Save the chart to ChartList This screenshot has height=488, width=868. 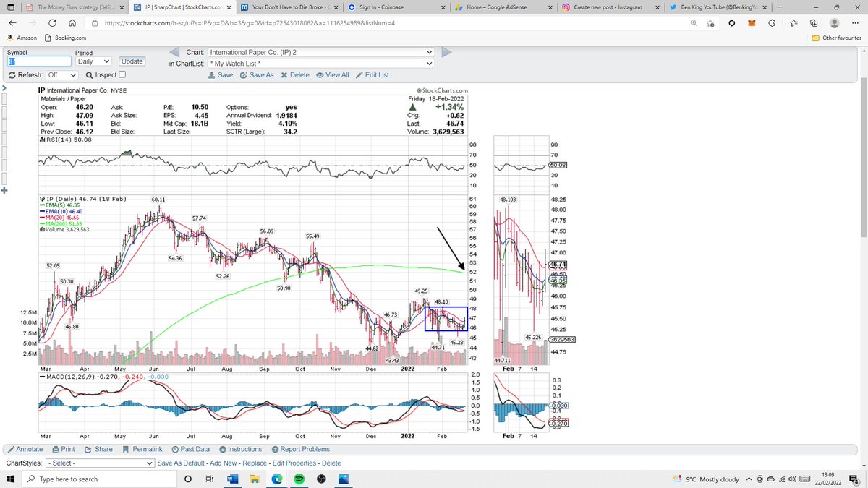point(220,75)
